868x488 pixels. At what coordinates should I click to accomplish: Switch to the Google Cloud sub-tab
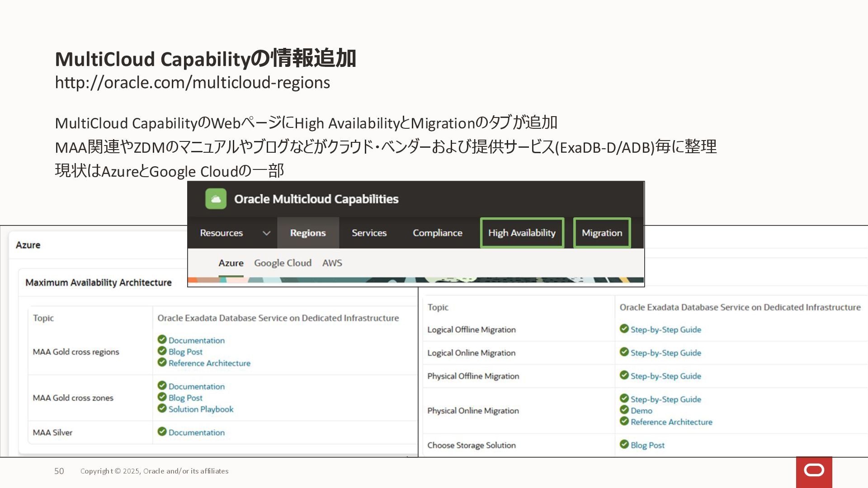[283, 263]
